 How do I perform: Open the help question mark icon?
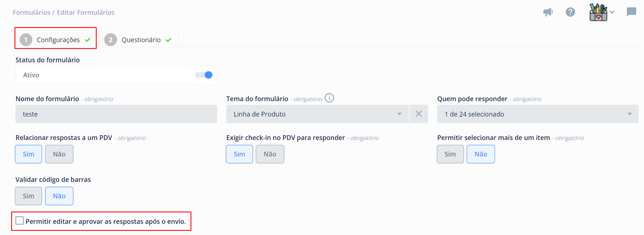pos(570,12)
